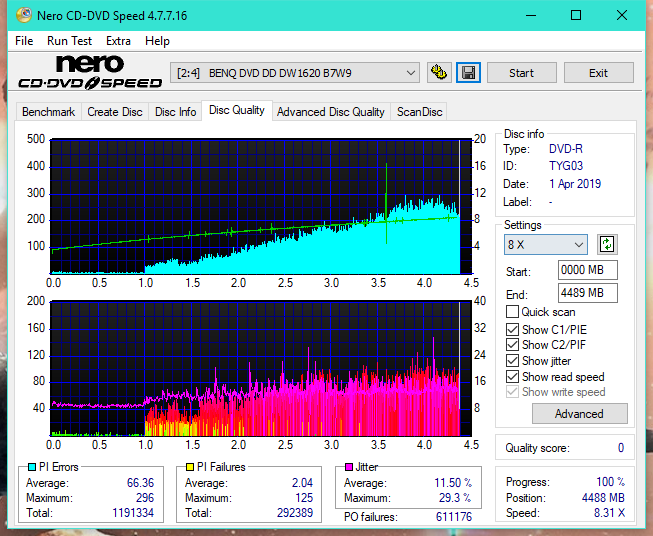Click the Position value 4488 MB
Viewport: 653px width, 536px height.
[603, 498]
